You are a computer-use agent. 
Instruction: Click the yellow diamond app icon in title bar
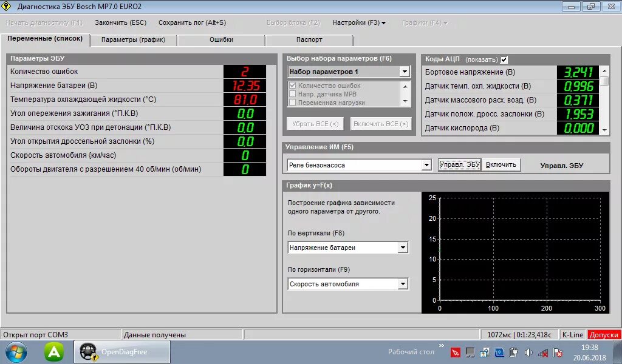[6, 6]
